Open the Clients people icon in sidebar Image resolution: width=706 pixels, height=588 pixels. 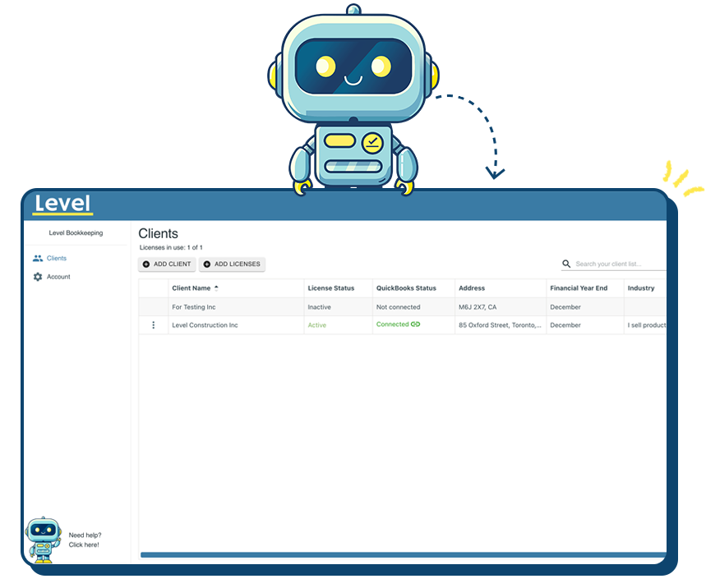coord(38,258)
